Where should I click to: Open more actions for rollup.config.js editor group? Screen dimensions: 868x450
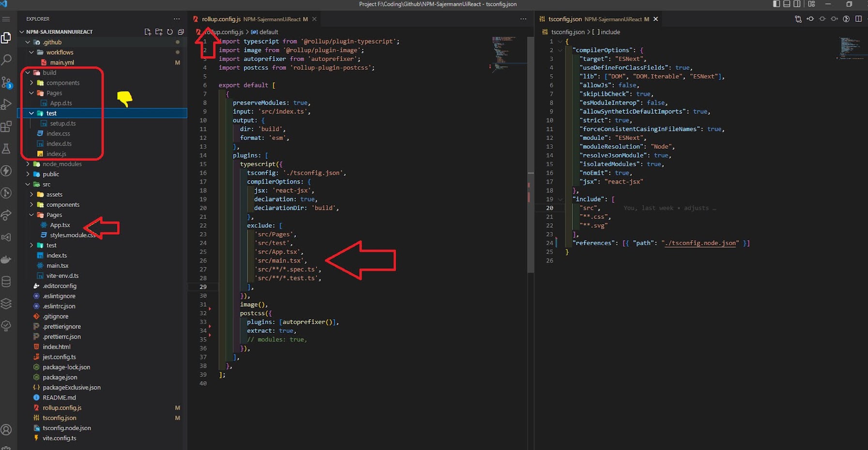pos(523,19)
